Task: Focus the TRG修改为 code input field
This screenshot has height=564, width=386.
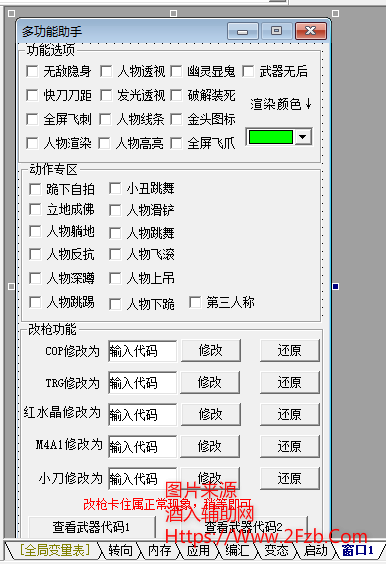Action: pyautogui.click(x=142, y=383)
